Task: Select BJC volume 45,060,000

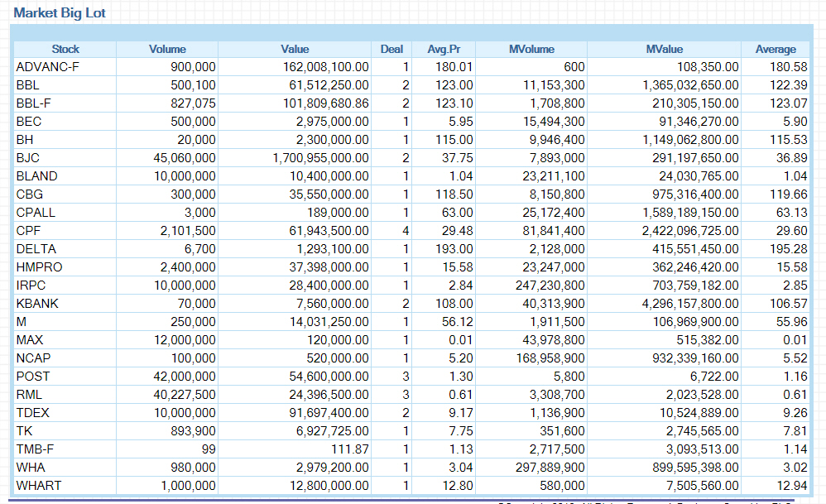Action: [x=185, y=158]
